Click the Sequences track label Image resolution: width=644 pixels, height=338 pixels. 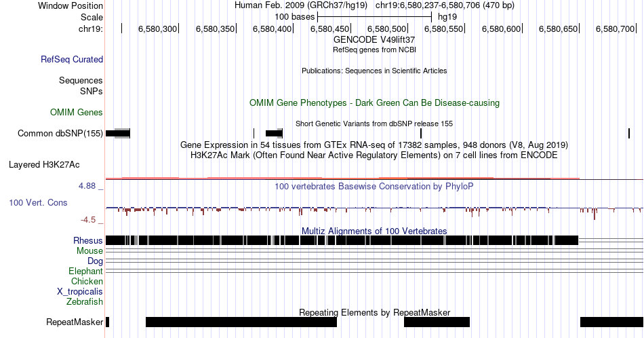[81, 80]
